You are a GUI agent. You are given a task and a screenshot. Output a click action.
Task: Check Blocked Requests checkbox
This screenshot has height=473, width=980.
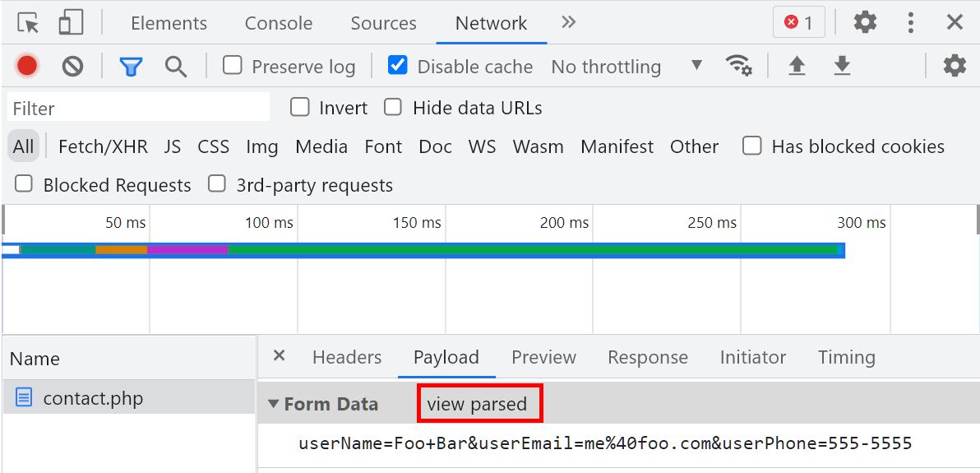tap(24, 184)
